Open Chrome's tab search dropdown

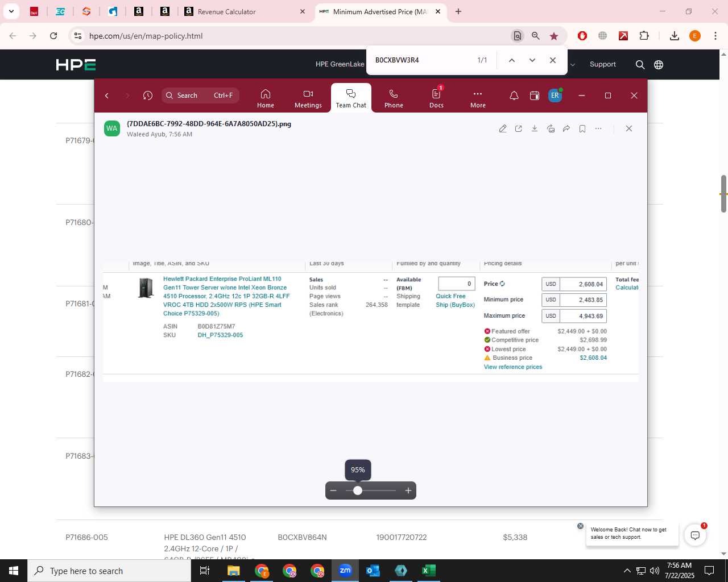11,11
